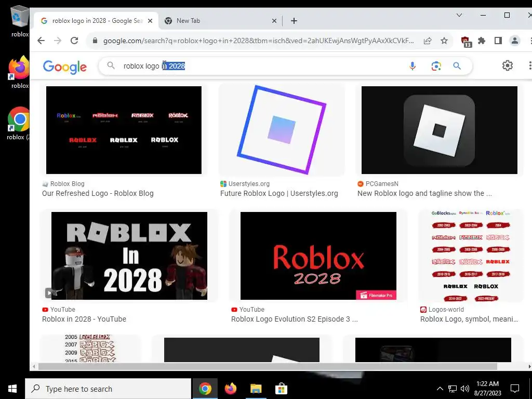Click in the Chrome address bar URL

pos(258,41)
